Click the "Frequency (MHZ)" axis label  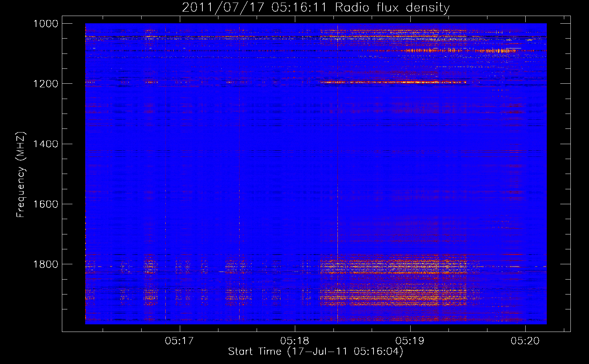click(21, 175)
